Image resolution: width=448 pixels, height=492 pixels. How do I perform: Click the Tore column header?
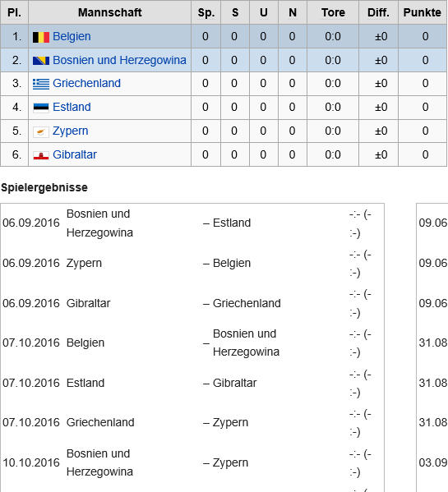pos(333,12)
